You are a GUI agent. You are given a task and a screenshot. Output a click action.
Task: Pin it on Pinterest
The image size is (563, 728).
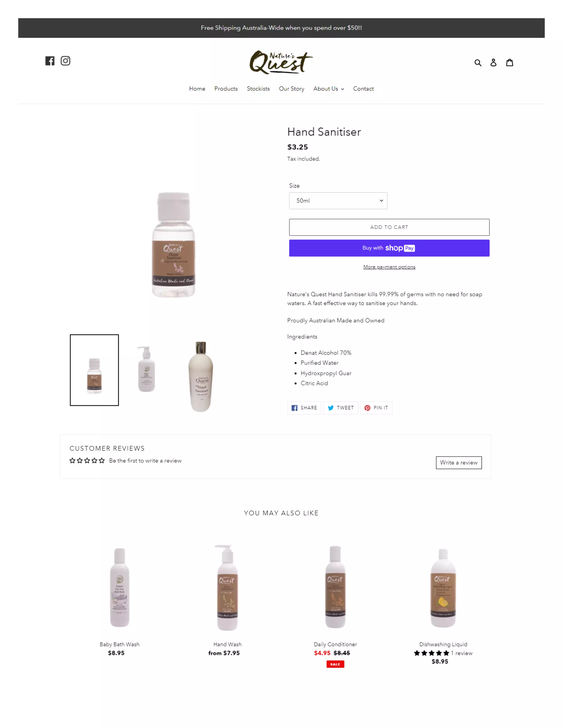pos(376,408)
